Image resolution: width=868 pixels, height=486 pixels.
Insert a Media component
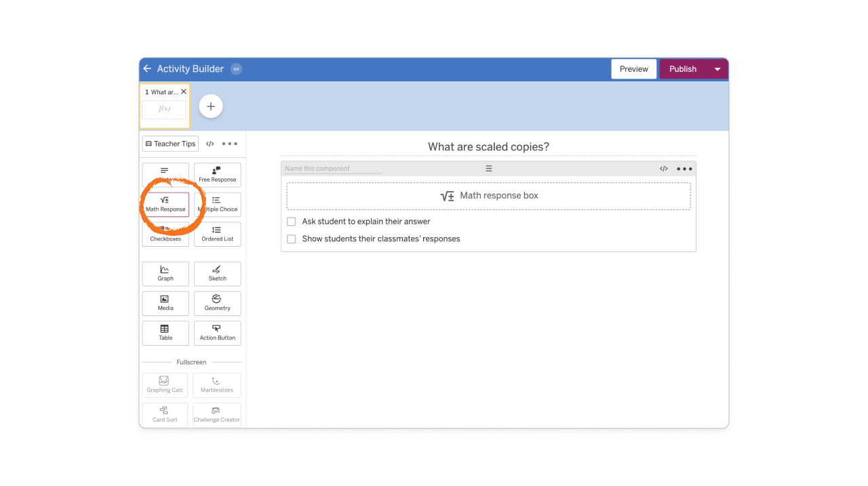tap(165, 303)
